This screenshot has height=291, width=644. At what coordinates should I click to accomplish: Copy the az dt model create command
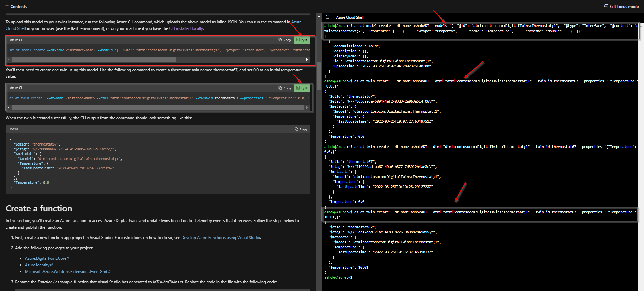pos(285,40)
